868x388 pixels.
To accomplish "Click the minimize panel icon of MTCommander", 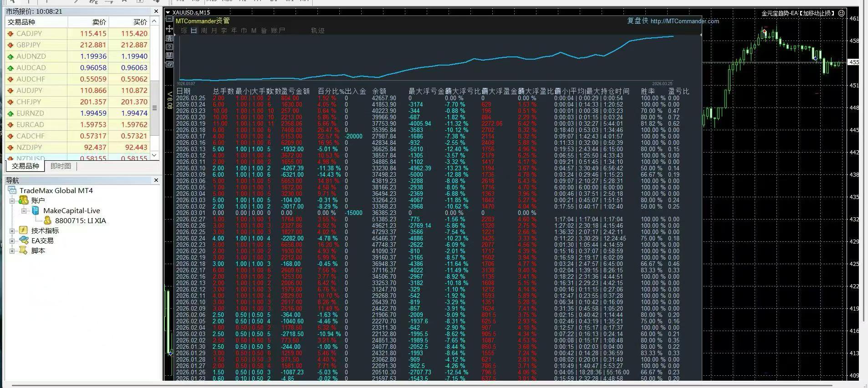I will point(169,20).
